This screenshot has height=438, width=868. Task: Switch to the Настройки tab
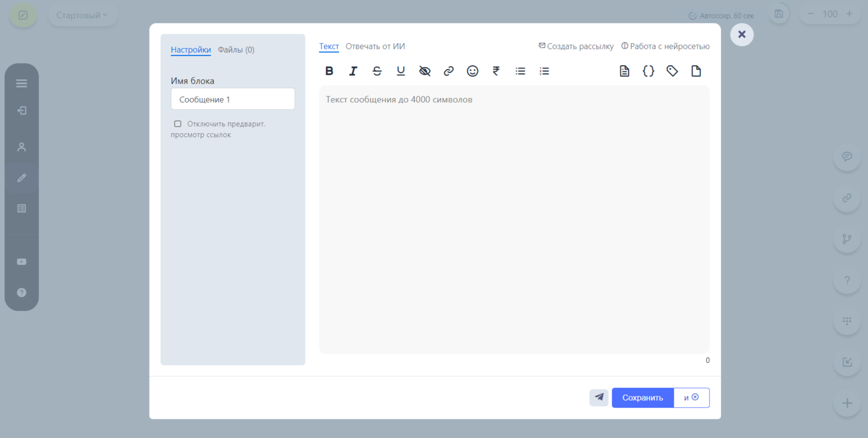(191, 49)
